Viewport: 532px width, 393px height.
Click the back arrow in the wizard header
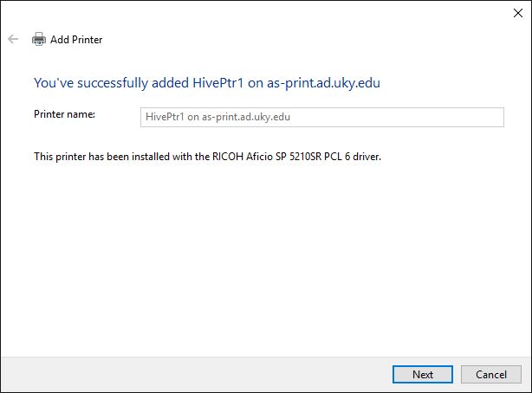tap(13, 39)
